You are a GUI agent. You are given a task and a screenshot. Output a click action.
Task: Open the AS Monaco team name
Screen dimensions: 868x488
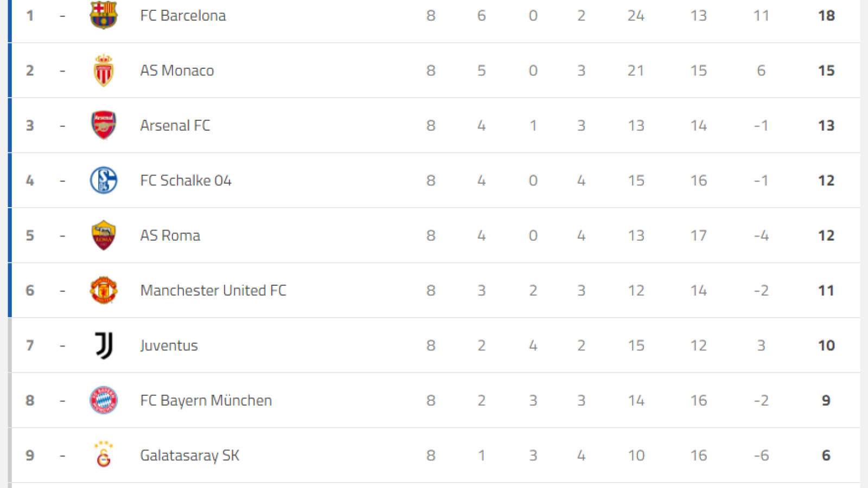pos(177,70)
